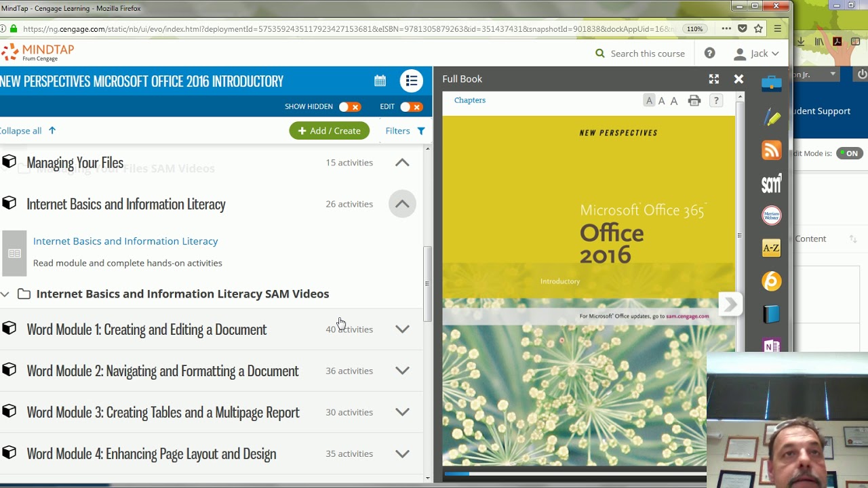Select medium font size A
Image resolution: width=868 pixels, height=488 pixels.
(661, 101)
